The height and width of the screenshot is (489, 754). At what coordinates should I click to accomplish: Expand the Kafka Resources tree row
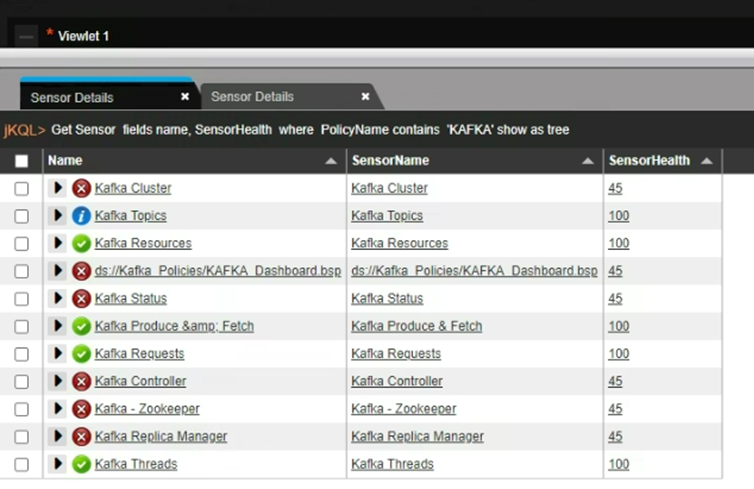pos(58,243)
